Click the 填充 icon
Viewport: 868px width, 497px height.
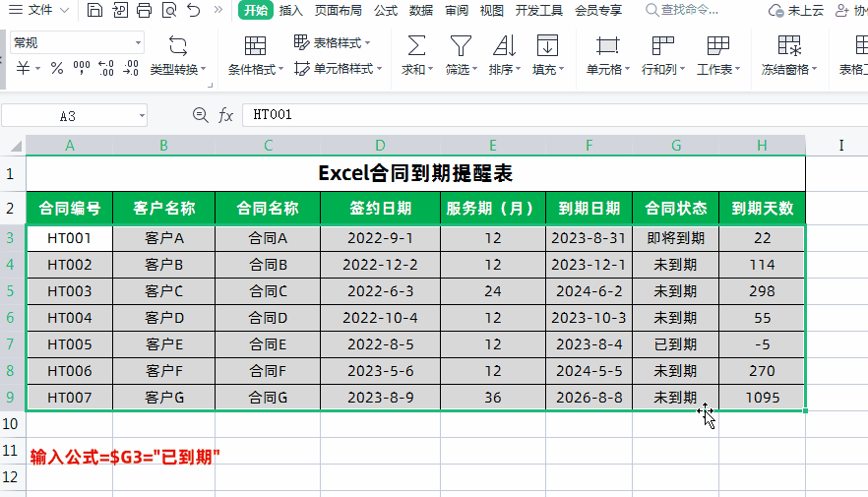coord(547,46)
